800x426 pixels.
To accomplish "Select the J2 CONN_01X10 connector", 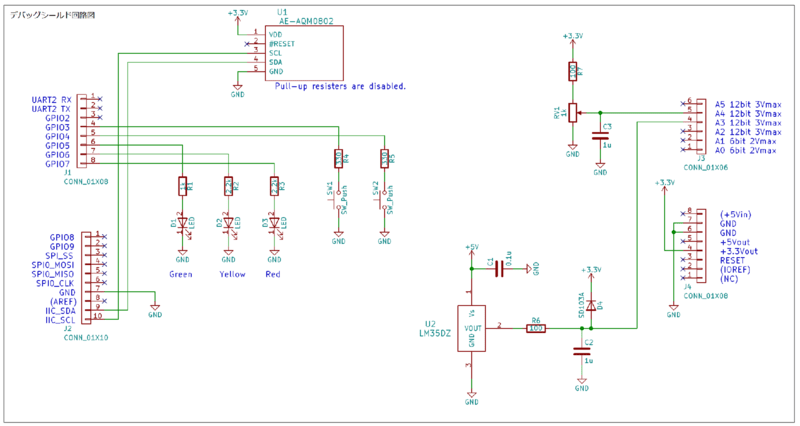I will pyautogui.click(x=88, y=278).
